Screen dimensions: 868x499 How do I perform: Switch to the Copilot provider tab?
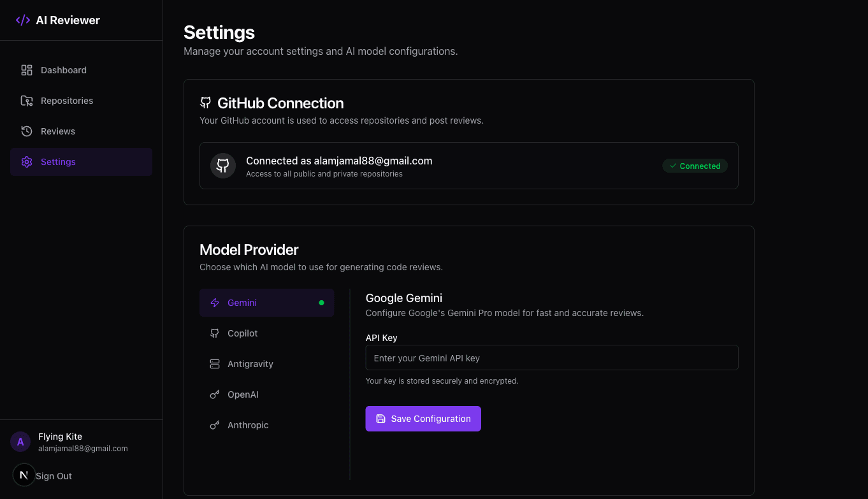pyautogui.click(x=266, y=333)
